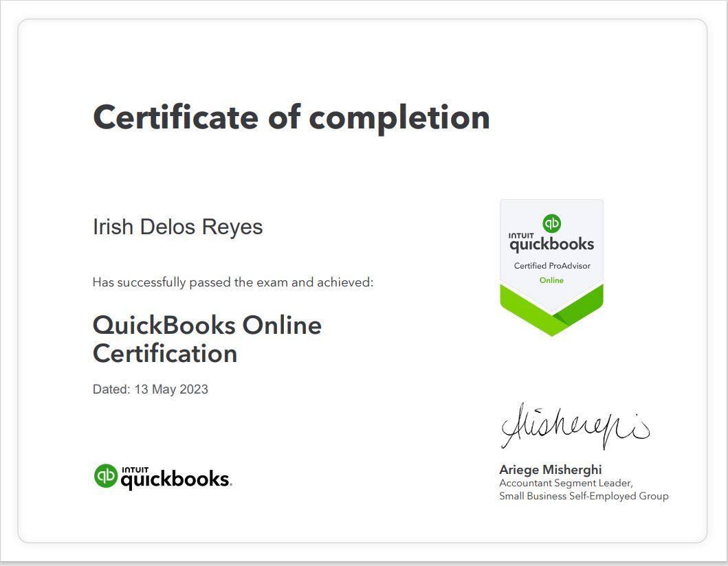Select the Intuit QuickBooks logo at bottom left
The height and width of the screenshot is (566, 728).
(163, 475)
